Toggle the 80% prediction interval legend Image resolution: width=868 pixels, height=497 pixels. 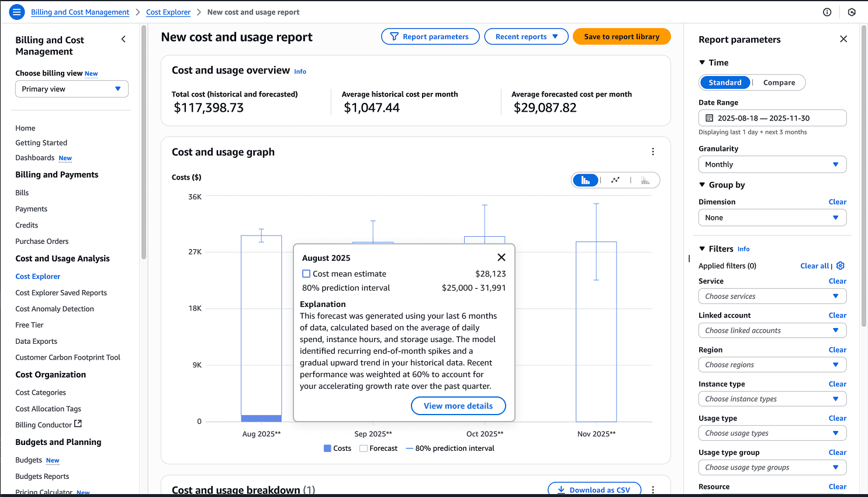450,448
